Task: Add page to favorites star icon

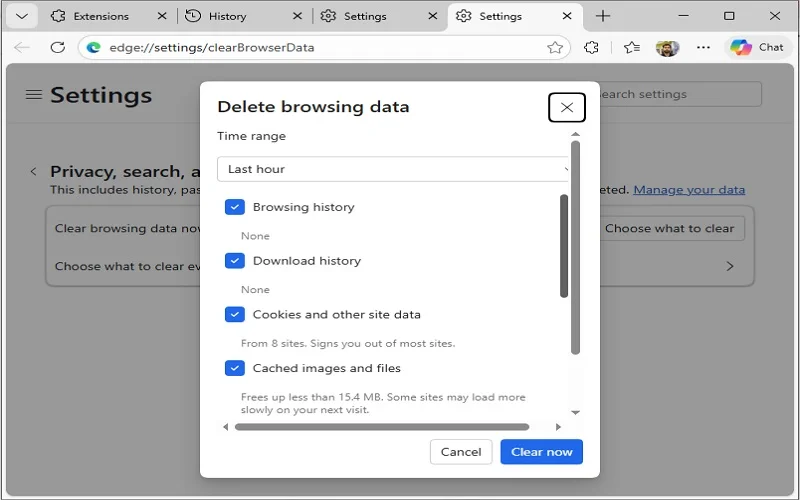Action: [555, 47]
